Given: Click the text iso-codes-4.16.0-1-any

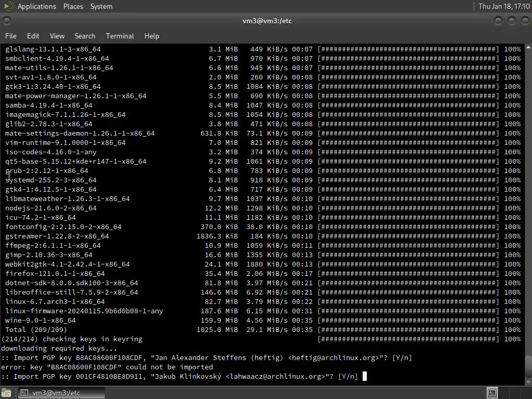Looking at the screenshot, I should point(51,152).
